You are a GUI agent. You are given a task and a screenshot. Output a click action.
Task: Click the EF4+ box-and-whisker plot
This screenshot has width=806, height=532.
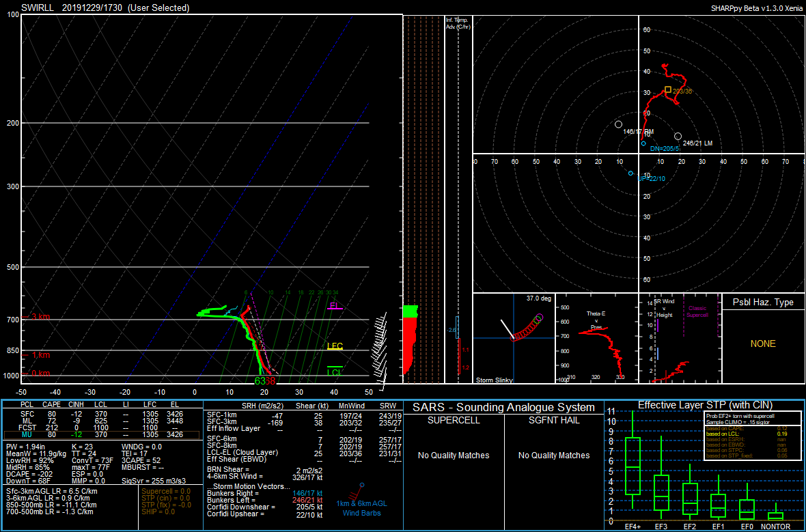(633, 459)
